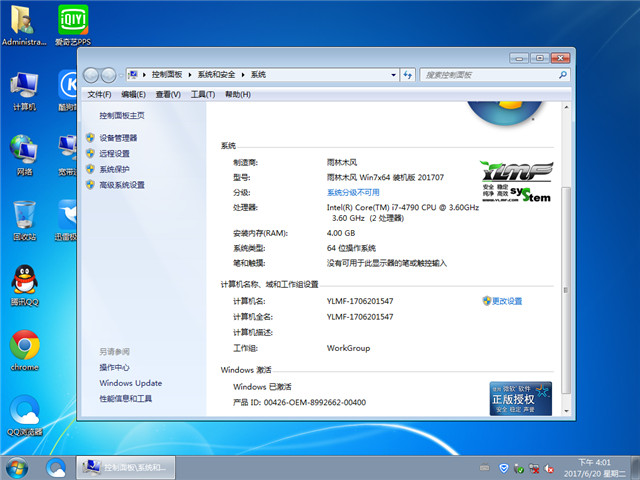The image size is (640, 480).
Task: Open QQ browser from the taskbar
Action: tap(56, 468)
